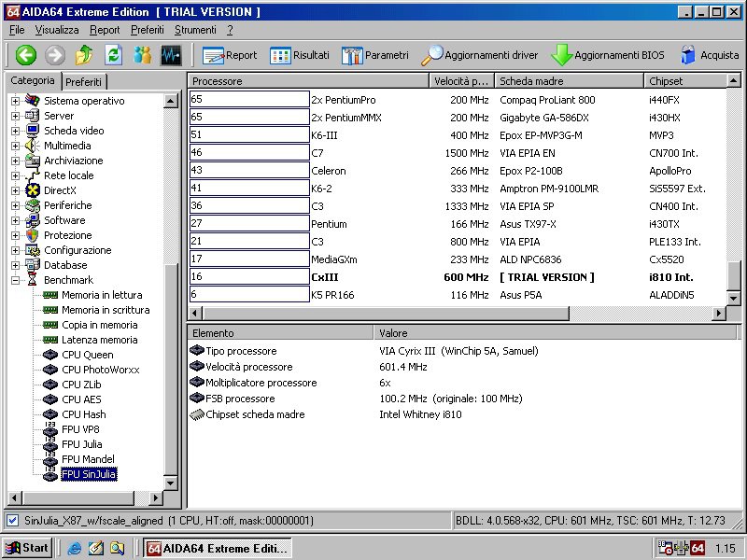
Task: Toggle the SinJulia status bar checkbox
Action: tap(12, 520)
